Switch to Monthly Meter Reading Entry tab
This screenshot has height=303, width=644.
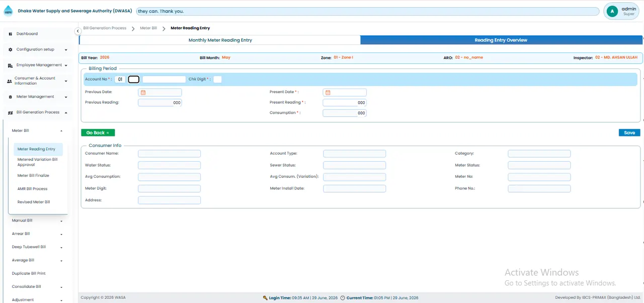[220, 40]
